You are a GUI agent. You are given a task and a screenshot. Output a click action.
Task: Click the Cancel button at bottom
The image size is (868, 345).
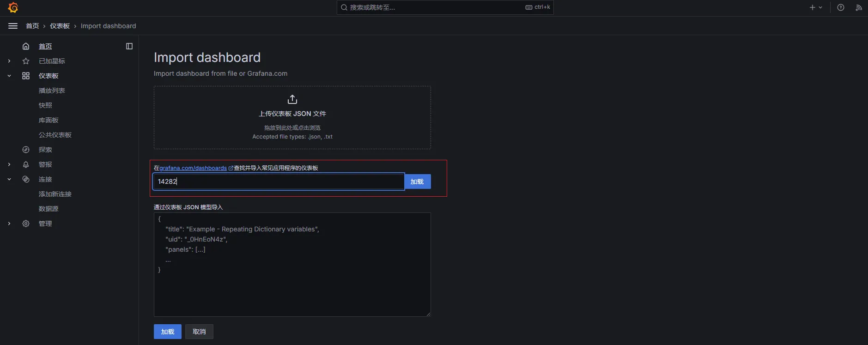pyautogui.click(x=199, y=332)
